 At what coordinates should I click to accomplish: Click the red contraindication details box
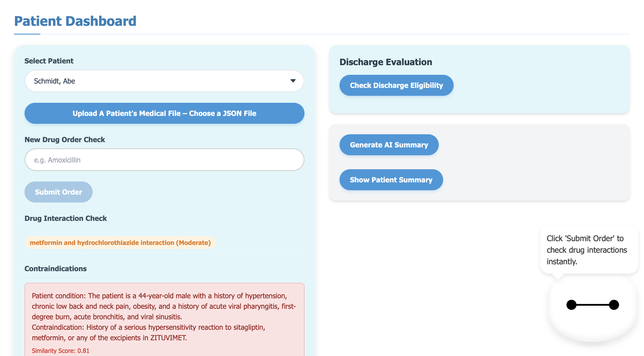tap(164, 317)
